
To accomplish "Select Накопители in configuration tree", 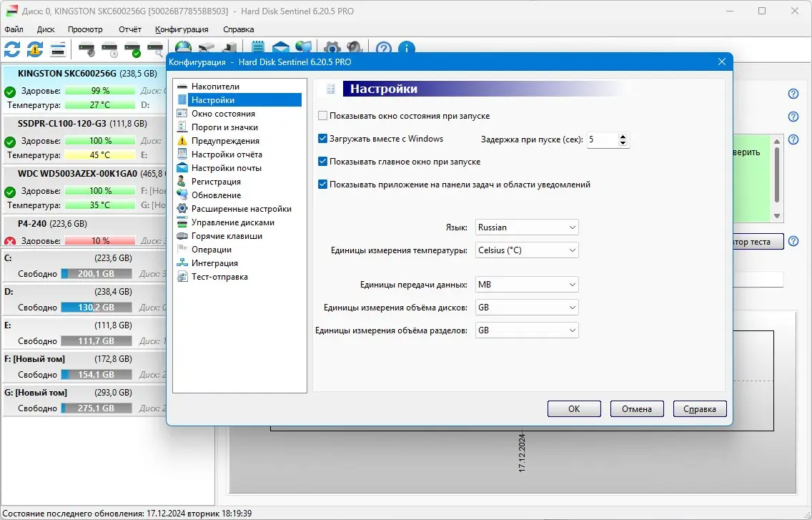I will [x=215, y=86].
